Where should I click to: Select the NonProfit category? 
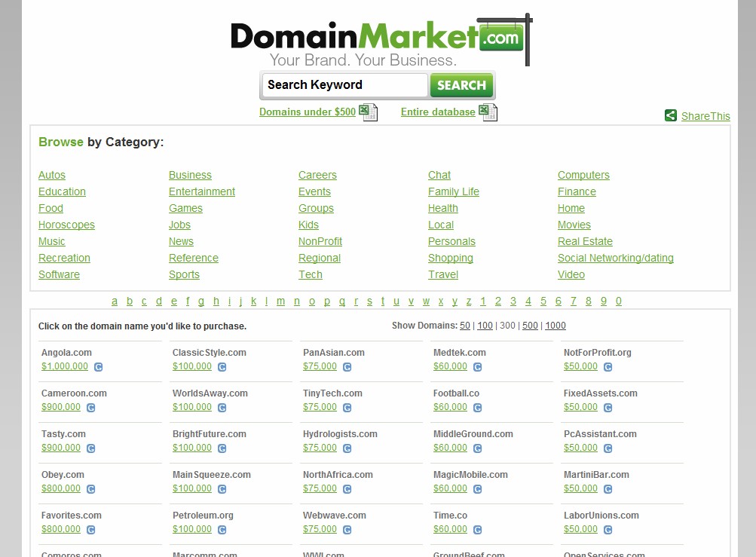pyautogui.click(x=320, y=242)
